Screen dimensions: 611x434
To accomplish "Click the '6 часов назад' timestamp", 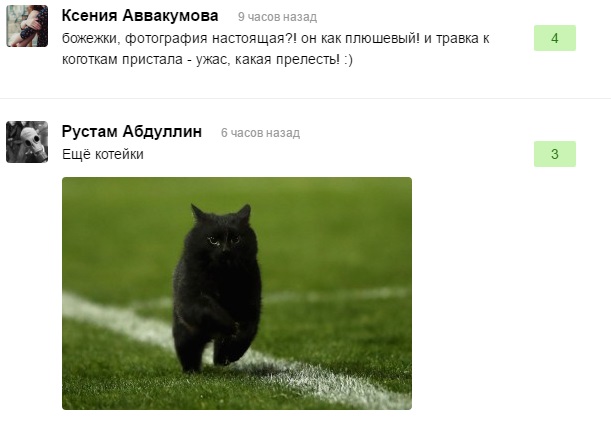I will coord(260,133).
